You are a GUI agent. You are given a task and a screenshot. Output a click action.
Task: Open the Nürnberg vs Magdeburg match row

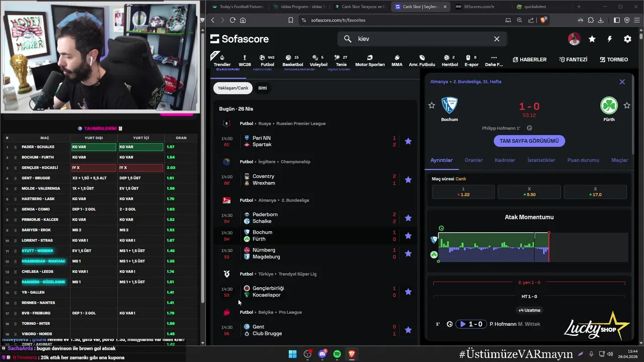[316, 253]
